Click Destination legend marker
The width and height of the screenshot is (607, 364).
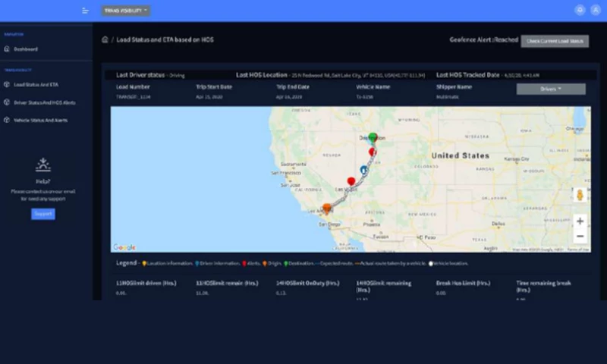(x=286, y=263)
